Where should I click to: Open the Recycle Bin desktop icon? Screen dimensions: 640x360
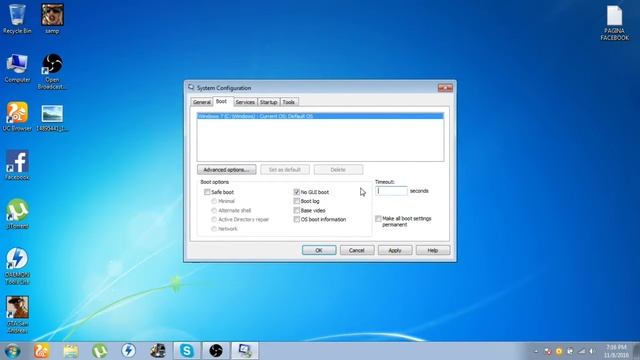(17, 19)
